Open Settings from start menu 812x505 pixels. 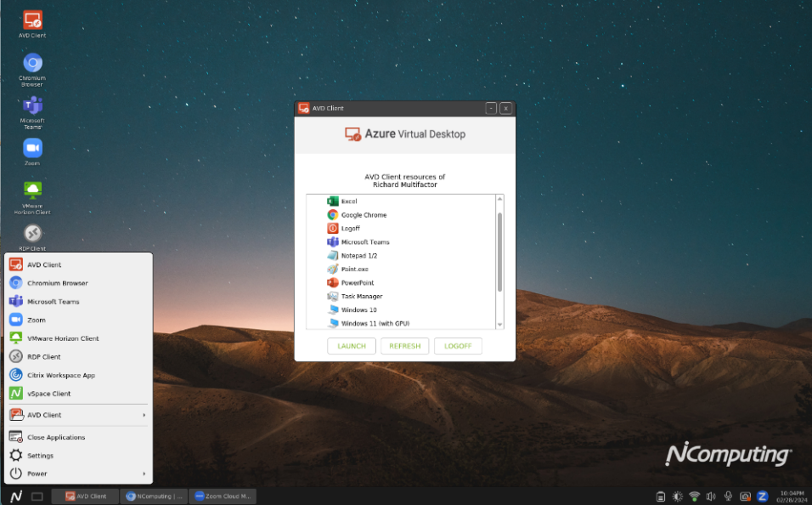[79, 455]
